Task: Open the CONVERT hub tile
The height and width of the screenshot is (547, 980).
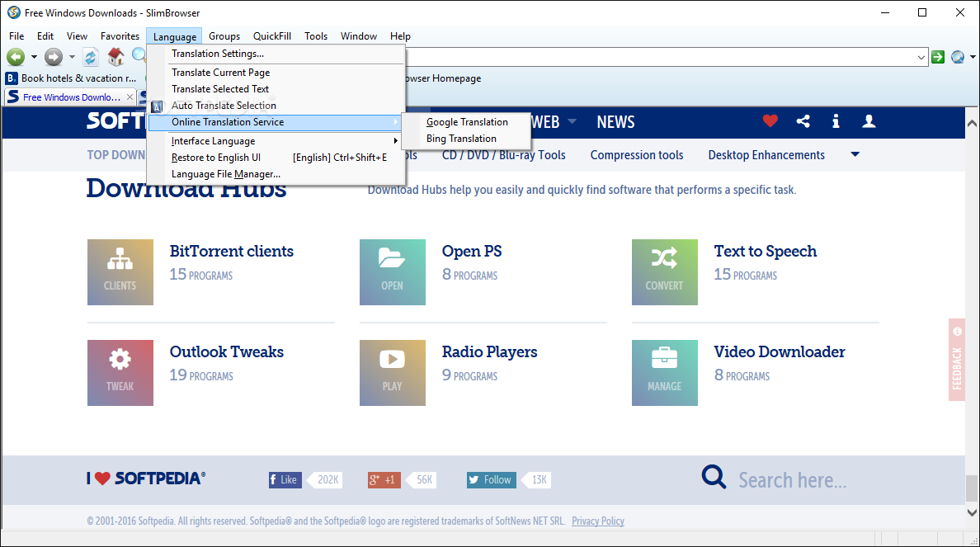Action: pyautogui.click(x=664, y=272)
